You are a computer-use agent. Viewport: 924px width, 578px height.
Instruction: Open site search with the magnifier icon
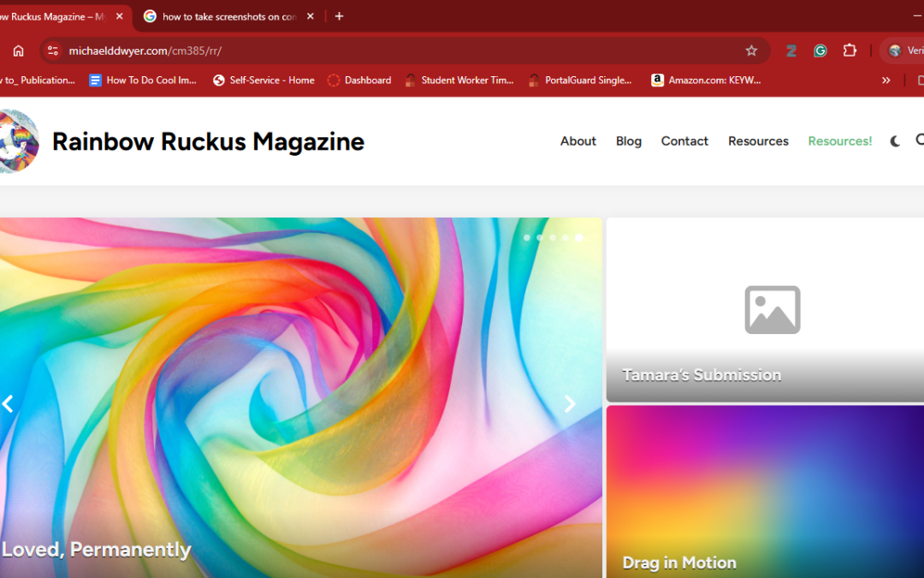(920, 140)
